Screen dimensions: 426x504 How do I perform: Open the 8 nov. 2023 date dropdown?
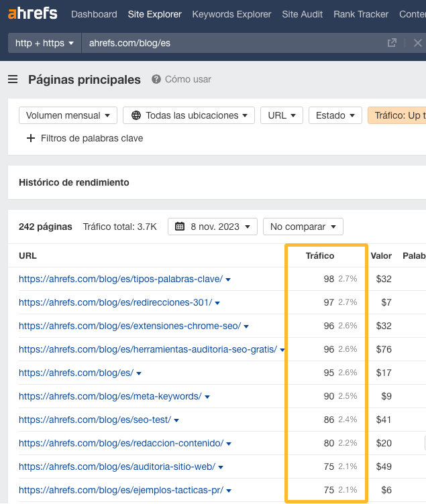pyautogui.click(x=213, y=227)
